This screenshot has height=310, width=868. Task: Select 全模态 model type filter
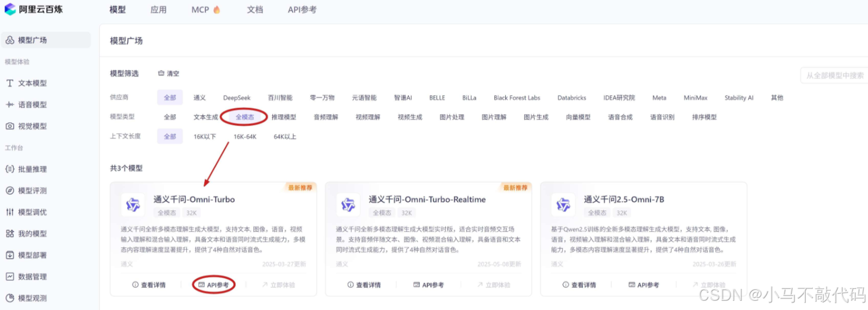coord(245,117)
